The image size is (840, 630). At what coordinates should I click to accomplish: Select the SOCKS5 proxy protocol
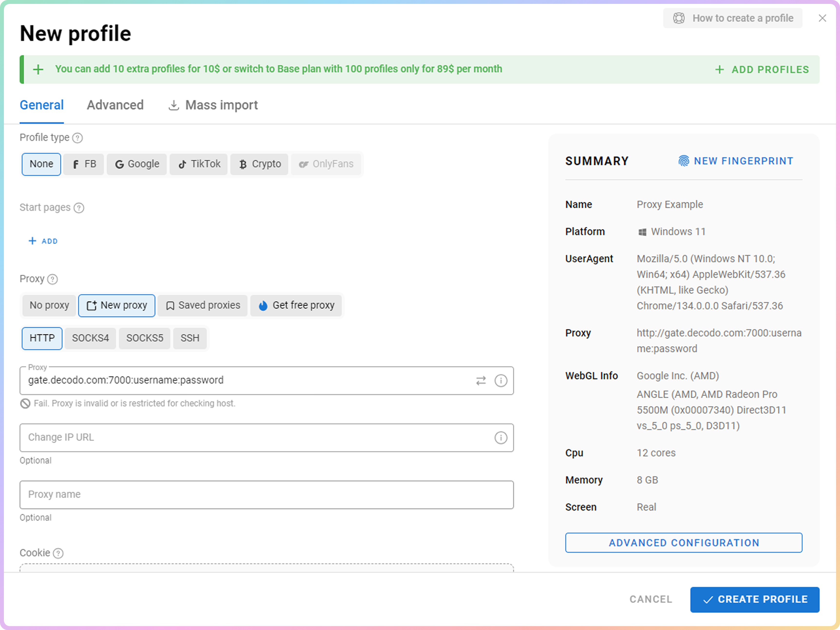coord(144,338)
